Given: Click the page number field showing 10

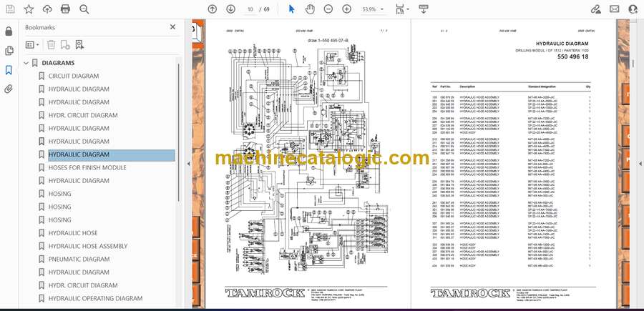Looking at the screenshot, I should point(250,9).
